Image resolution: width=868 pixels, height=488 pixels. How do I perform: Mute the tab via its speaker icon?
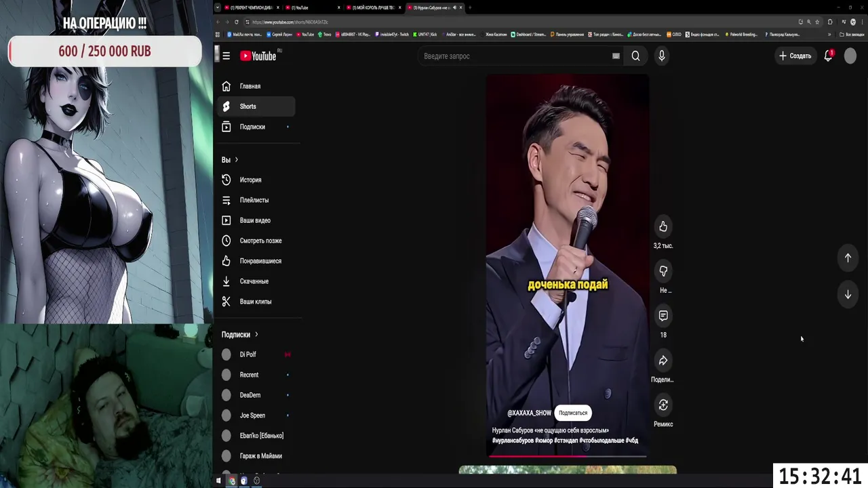[454, 7]
